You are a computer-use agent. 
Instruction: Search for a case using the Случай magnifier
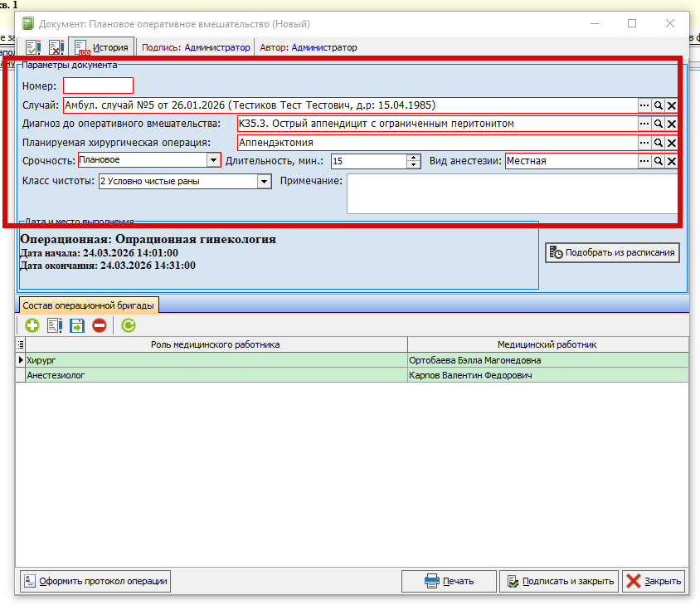point(658,105)
